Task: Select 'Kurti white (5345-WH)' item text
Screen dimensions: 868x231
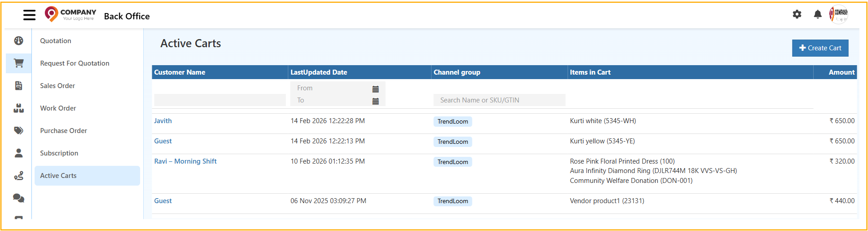Action: pyautogui.click(x=603, y=121)
